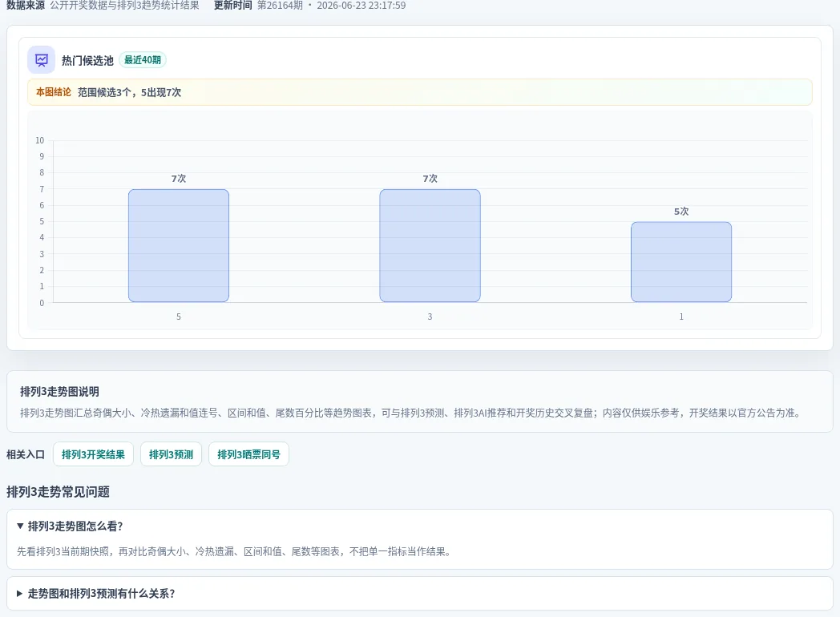840x617 pixels.
Task: Open the 排列3开奖结果 link
Action: point(93,454)
